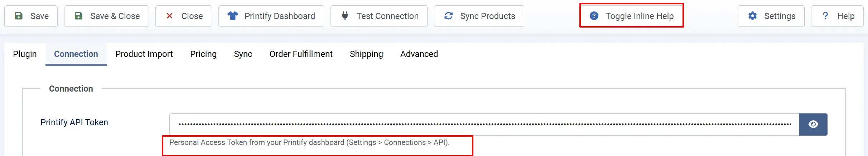Click the plug icon for Test Connection
Image resolution: width=868 pixels, height=156 pixels.
coord(345,16)
